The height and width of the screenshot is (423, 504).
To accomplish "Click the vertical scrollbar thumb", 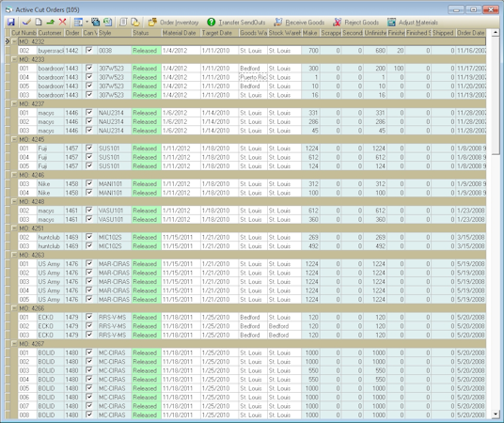I will [x=495, y=96].
